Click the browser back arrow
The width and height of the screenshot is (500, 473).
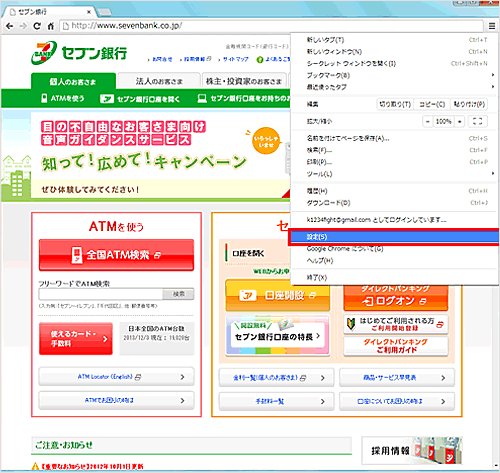click(10, 26)
